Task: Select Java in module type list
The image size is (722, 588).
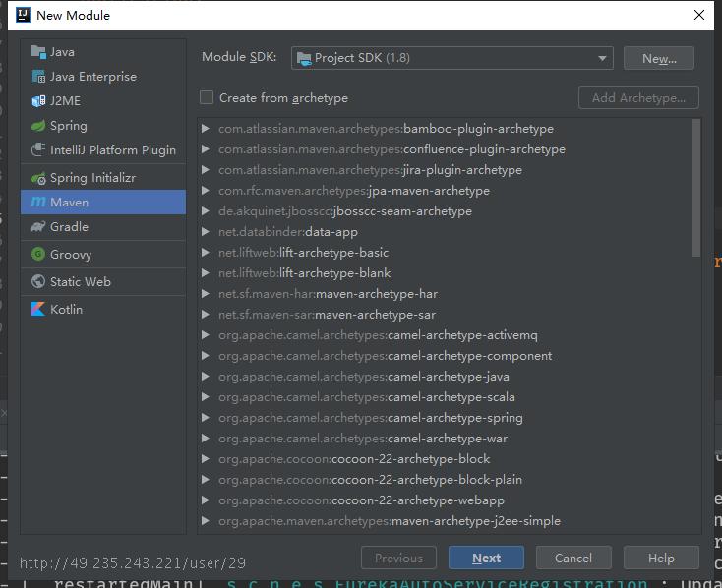Action: click(x=103, y=52)
